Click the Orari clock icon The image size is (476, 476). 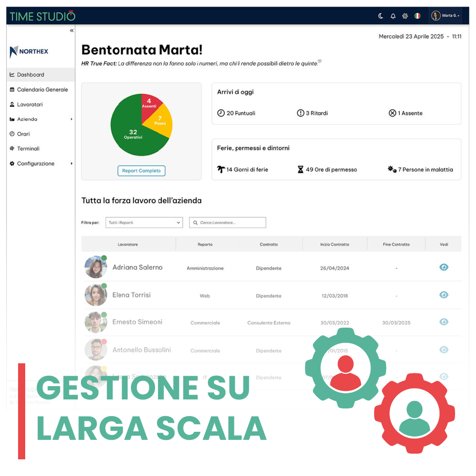pyautogui.click(x=11, y=134)
